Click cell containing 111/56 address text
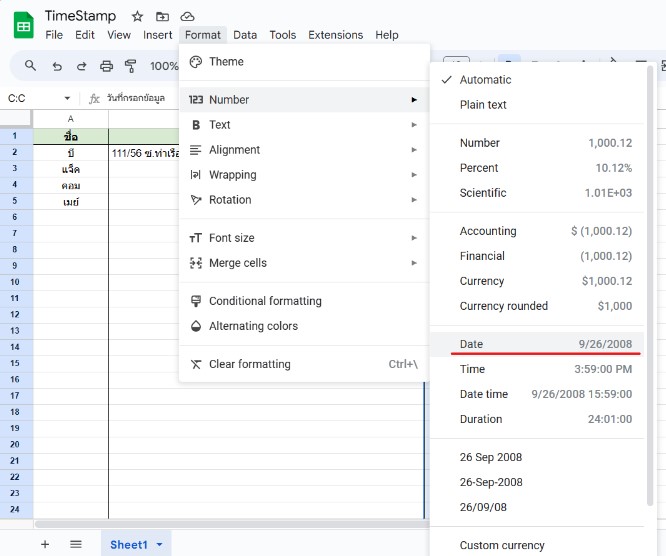Screen dimensions: 666x556 [144, 153]
